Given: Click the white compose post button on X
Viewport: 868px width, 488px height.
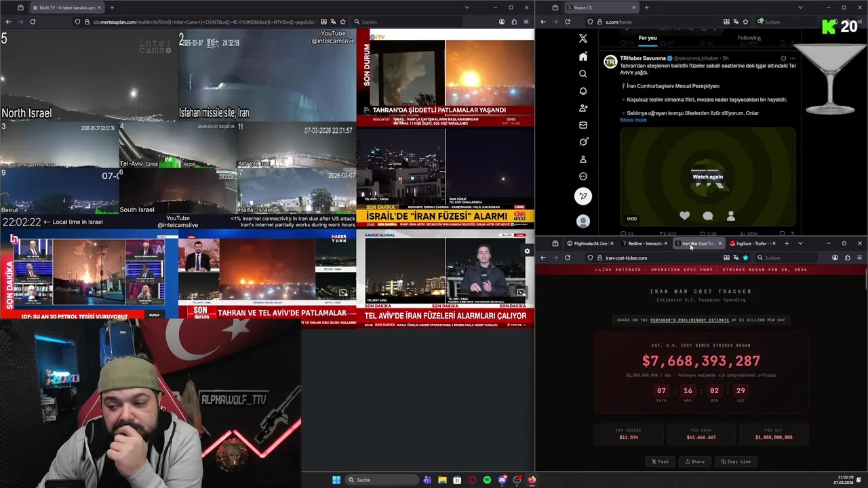Looking at the screenshot, I should point(583,197).
